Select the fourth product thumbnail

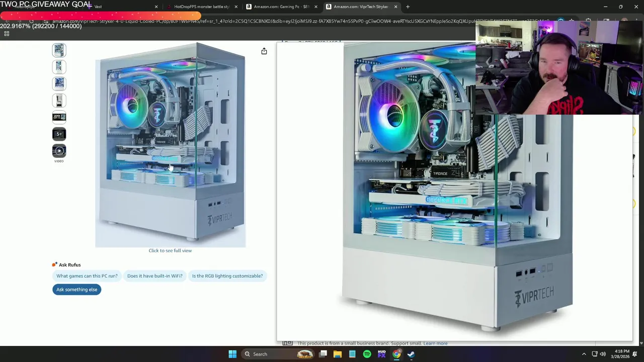(59, 100)
